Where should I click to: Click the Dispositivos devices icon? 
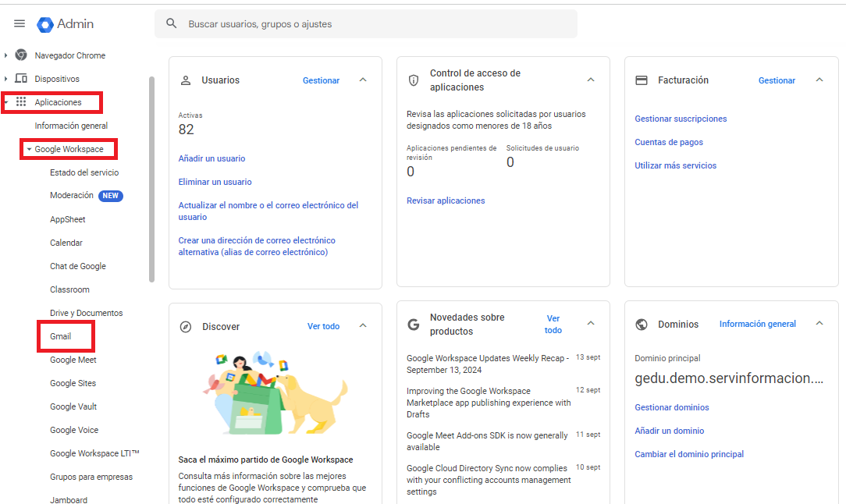(21, 78)
